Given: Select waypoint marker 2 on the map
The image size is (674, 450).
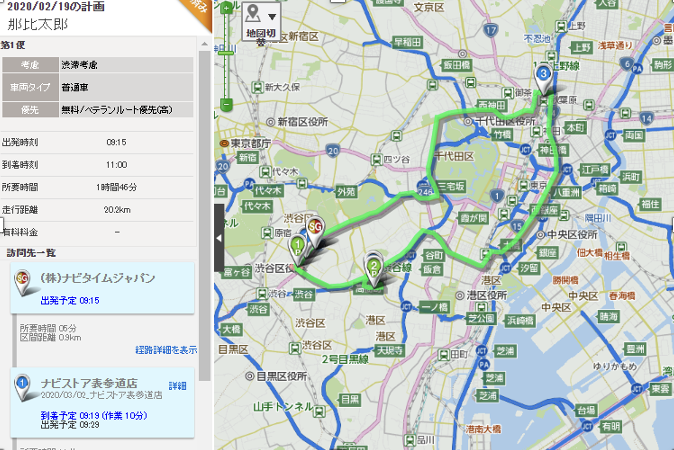Looking at the screenshot, I should 374,265.
